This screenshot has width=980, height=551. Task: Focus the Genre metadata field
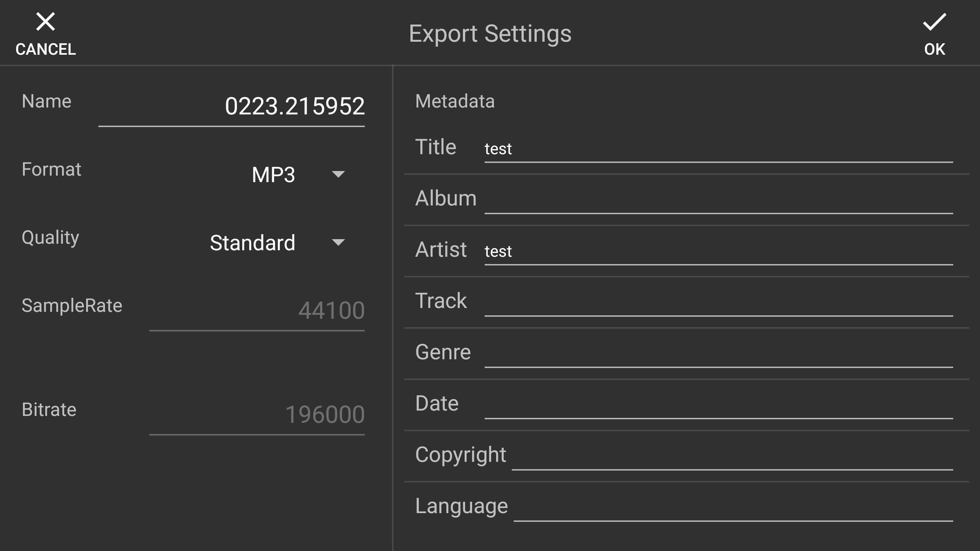(719, 354)
